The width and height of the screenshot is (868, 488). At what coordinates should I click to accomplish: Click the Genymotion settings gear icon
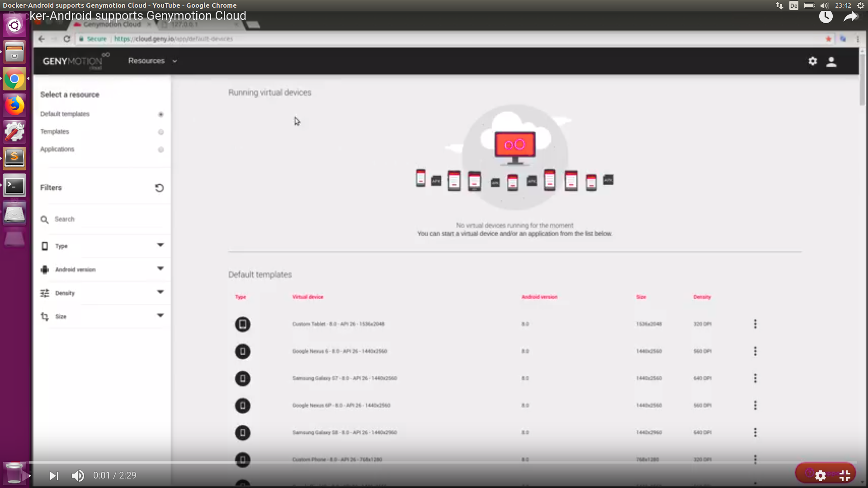click(x=812, y=61)
